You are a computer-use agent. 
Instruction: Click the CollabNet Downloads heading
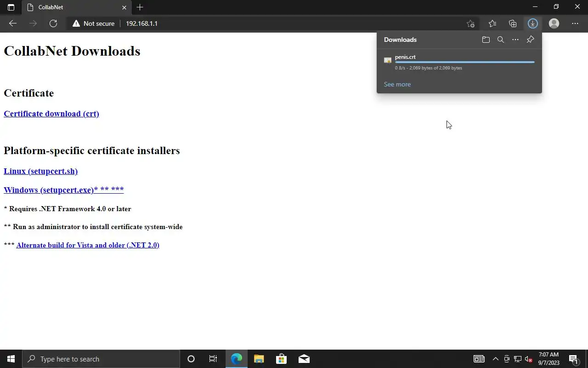(72, 51)
